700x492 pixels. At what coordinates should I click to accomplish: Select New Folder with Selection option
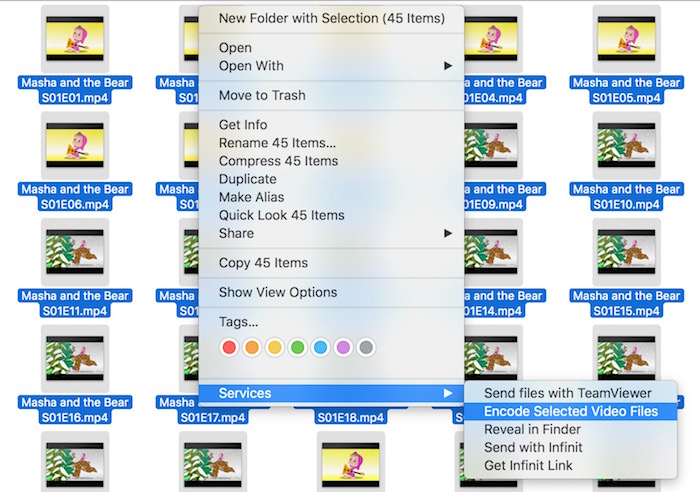coord(326,18)
